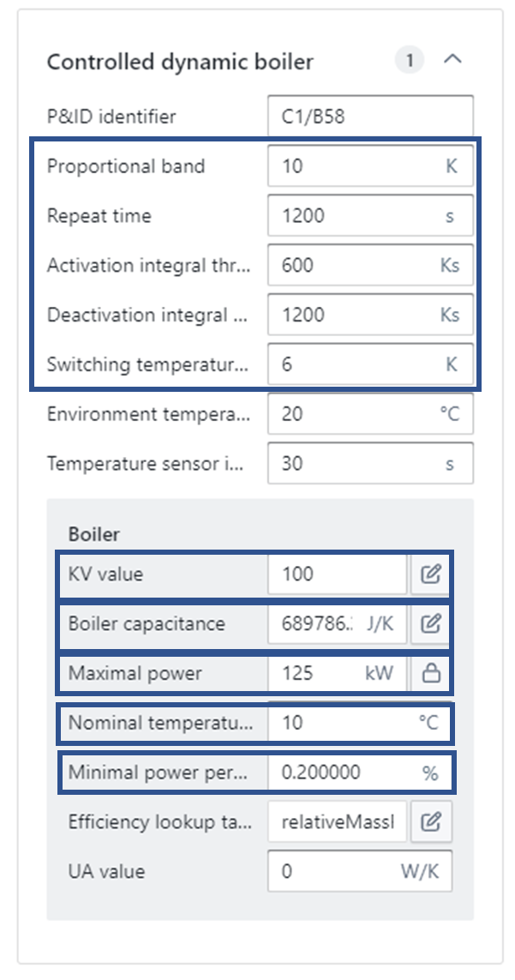Edit the KV value with pencil icon
The width and height of the screenshot is (515, 980).
click(431, 574)
